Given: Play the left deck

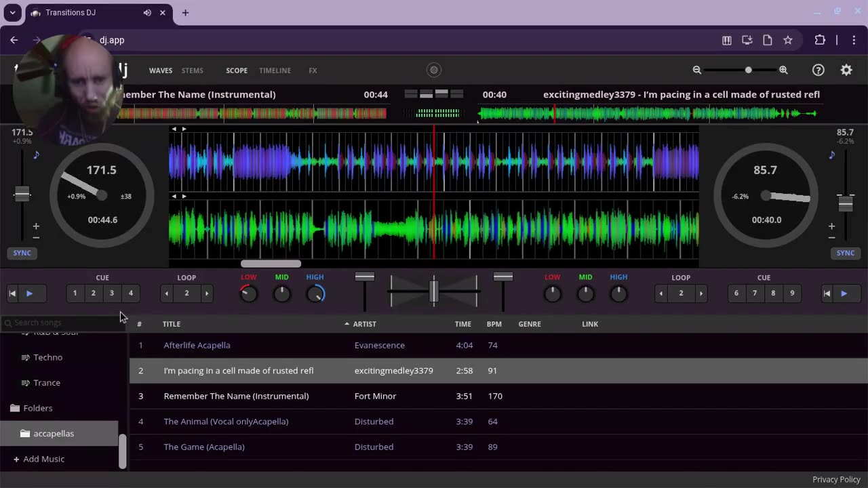Looking at the screenshot, I should click(x=29, y=293).
